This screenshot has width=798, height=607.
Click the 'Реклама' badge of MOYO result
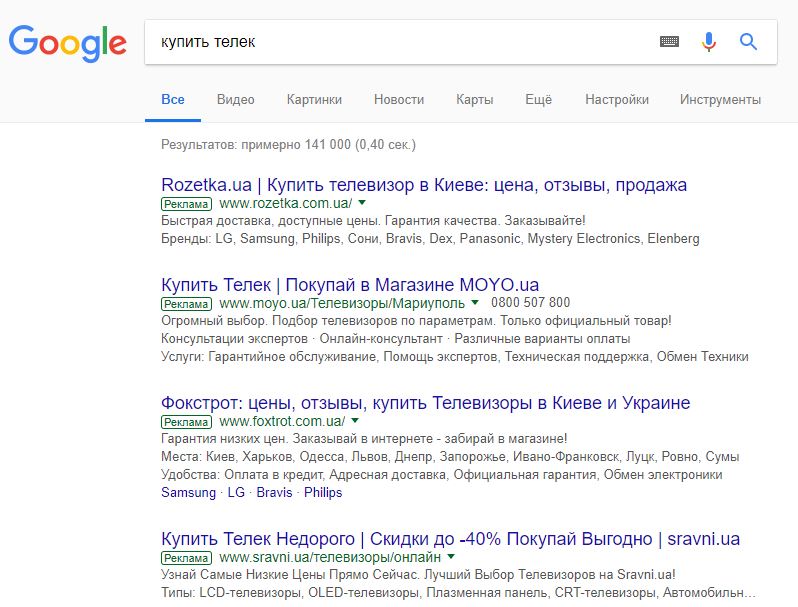pos(186,304)
